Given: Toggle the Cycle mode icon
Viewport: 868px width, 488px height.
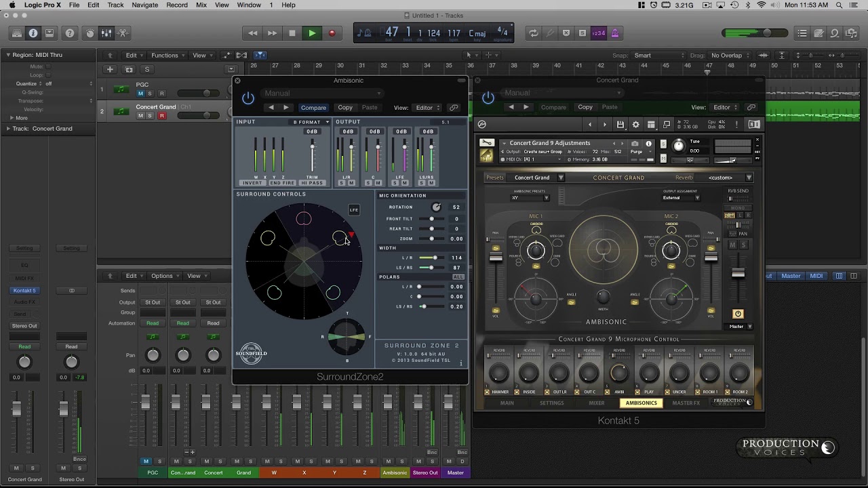Looking at the screenshot, I should (534, 33).
